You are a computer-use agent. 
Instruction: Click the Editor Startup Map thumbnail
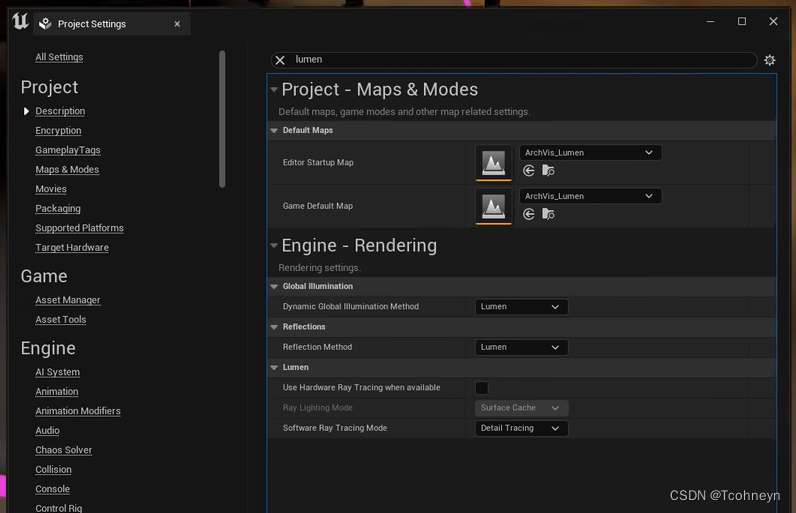493,163
